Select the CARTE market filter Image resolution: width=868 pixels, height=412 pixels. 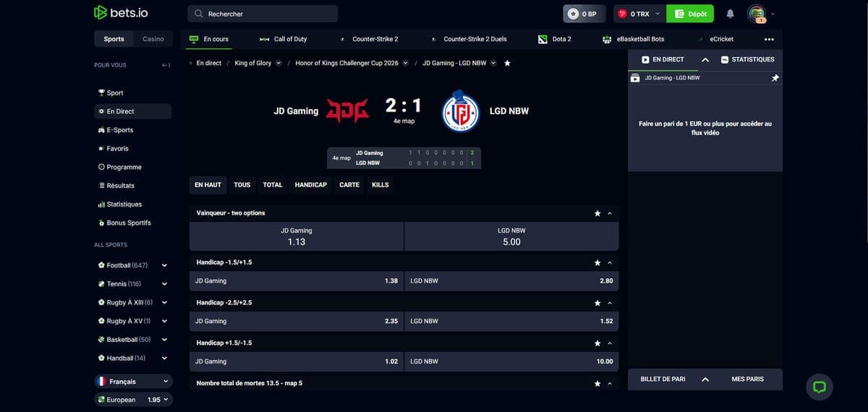[x=349, y=185]
